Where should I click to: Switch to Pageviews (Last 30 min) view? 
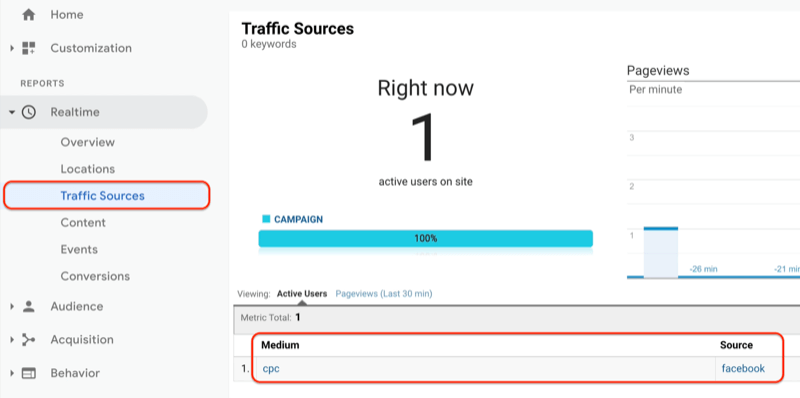point(384,294)
